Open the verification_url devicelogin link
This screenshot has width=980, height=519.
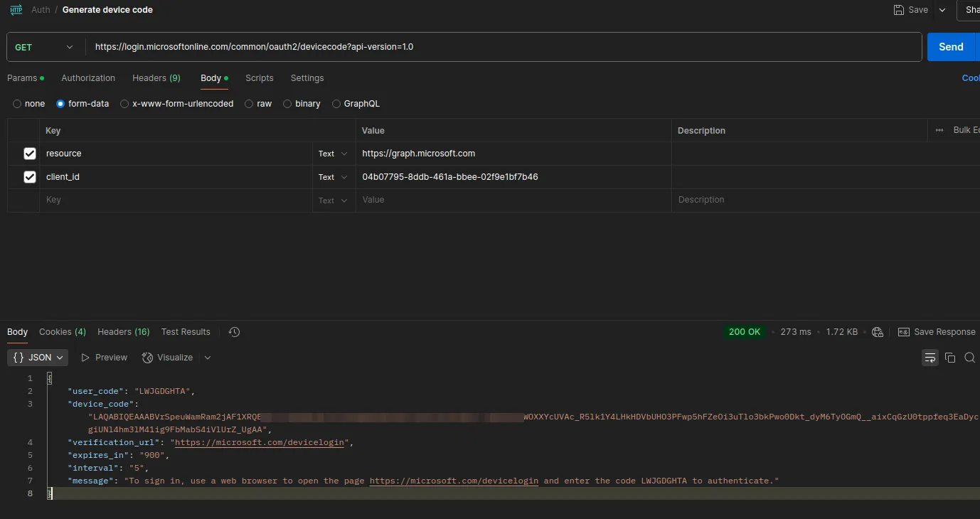click(261, 442)
